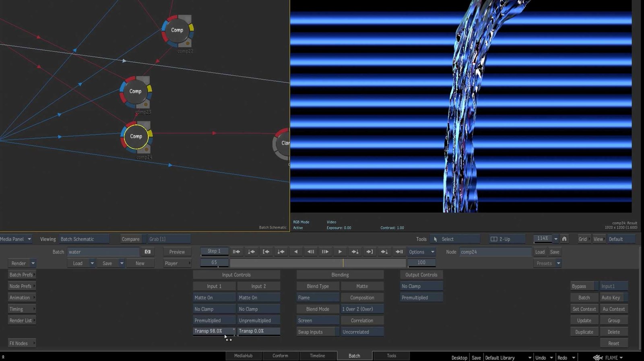Go to the first frame
644x361 pixels.
click(236, 252)
